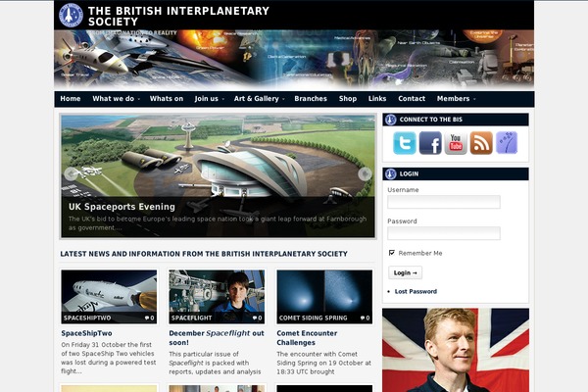
Task: Open the UK Spaceports Evening headline
Action: pyautogui.click(x=122, y=207)
